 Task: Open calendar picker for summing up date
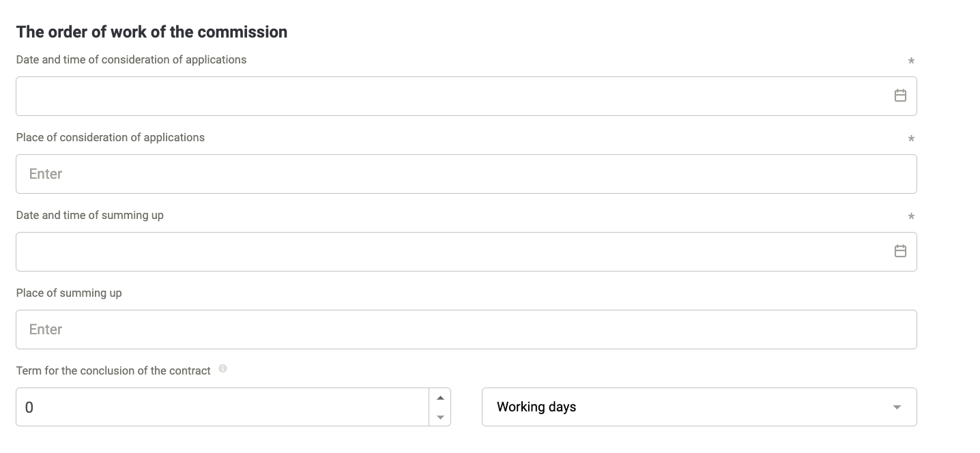pyautogui.click(x=900, y=251)
